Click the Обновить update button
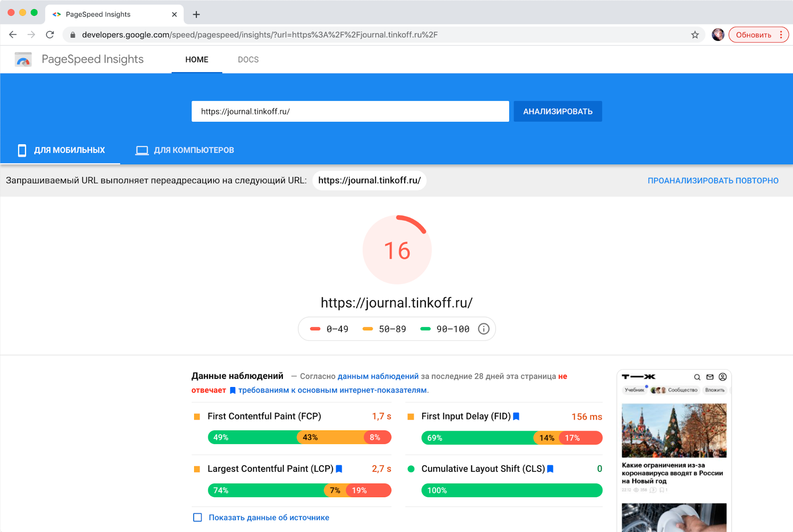This screenshot has width=793, height=532. (x=754, y=35)
